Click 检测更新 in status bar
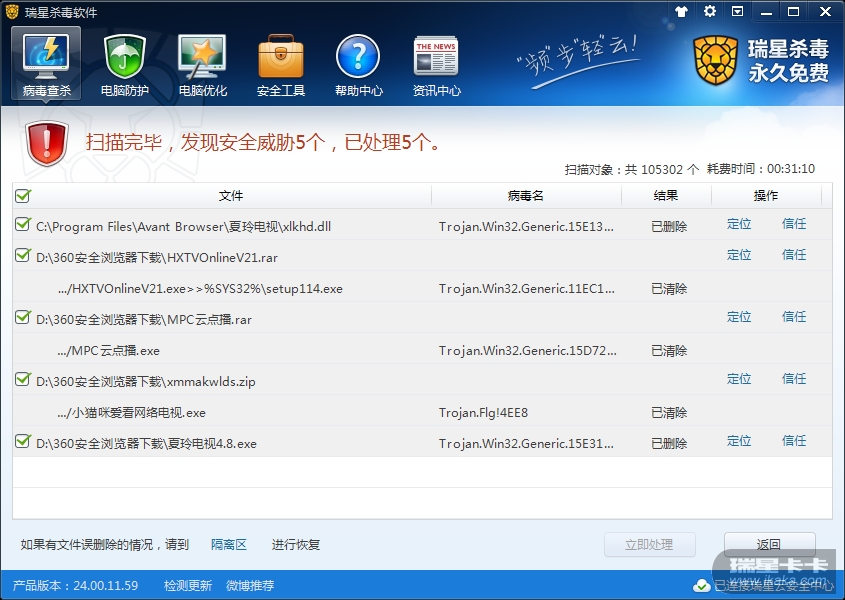Image resolution: width=845 pixels, height=600 pixels. coord(188,585)
